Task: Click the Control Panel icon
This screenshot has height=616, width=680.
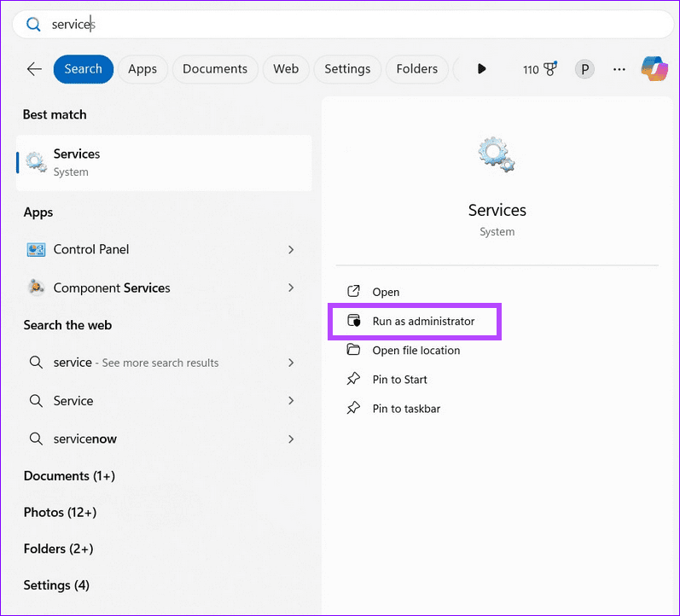Action: coord(36,249)
